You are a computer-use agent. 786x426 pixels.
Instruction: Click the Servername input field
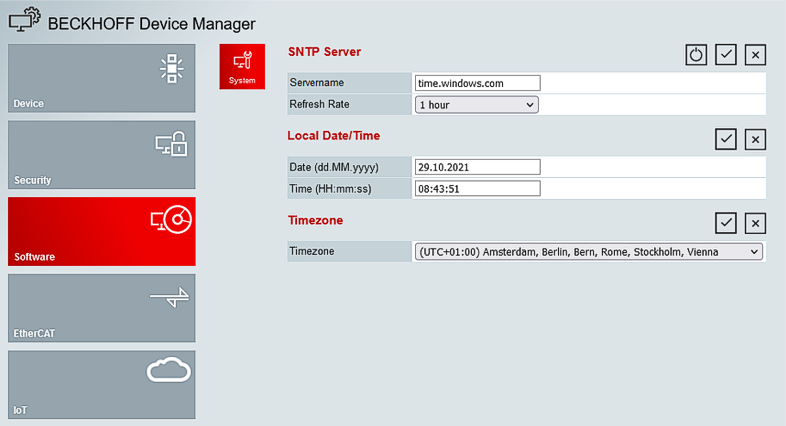[477, 83]
